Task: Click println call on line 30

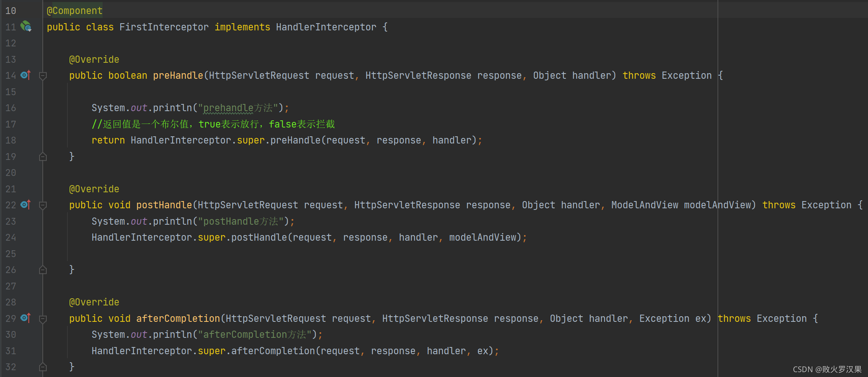Action: click(172, 335)
